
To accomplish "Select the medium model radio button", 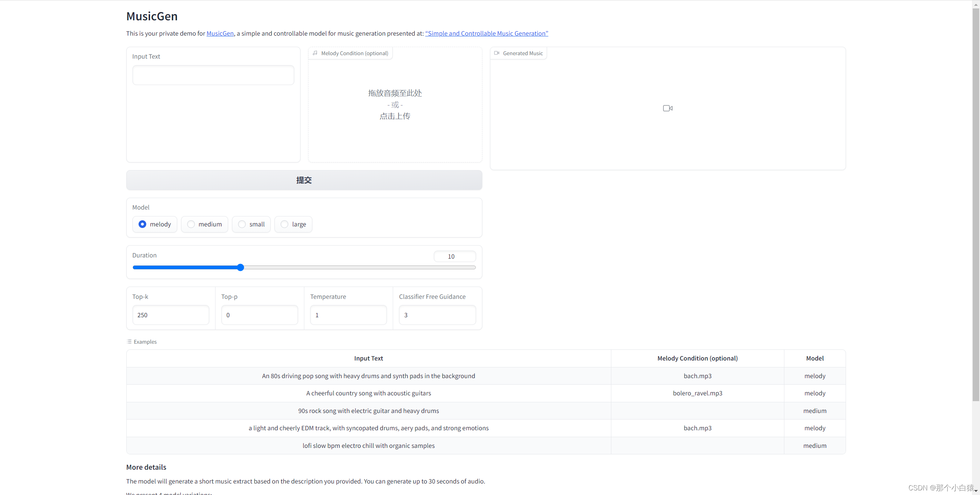I will pos(191,224).
